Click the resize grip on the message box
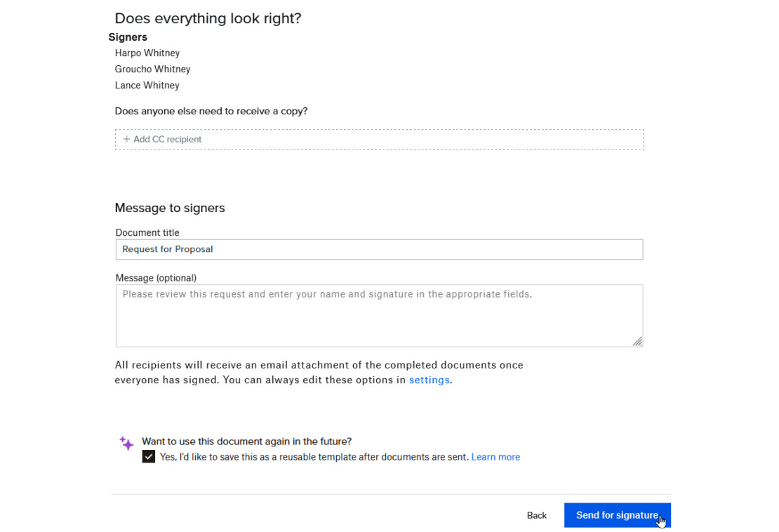779x532 pixels. pos(637,341)
